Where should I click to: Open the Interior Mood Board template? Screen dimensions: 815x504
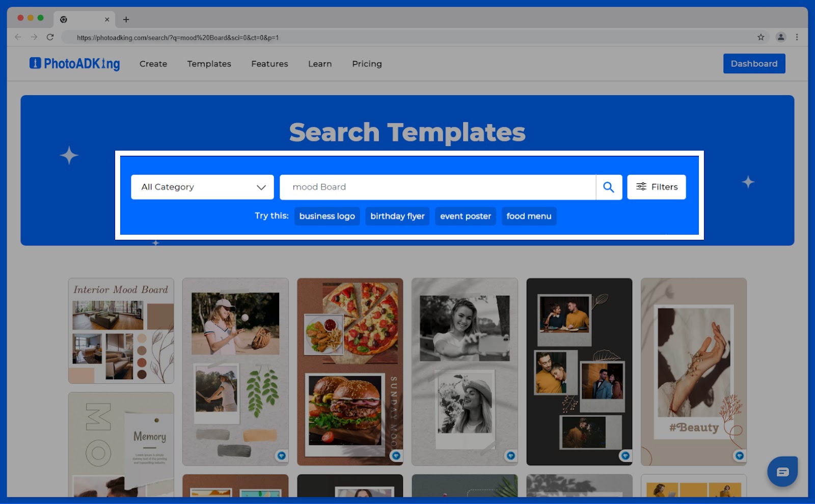(x=121, y=331)
